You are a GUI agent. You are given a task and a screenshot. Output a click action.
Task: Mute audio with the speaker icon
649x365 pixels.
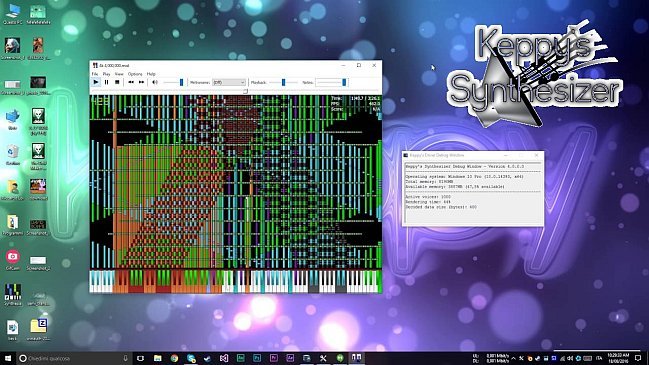pyautogui.click(x=155, y=82)
